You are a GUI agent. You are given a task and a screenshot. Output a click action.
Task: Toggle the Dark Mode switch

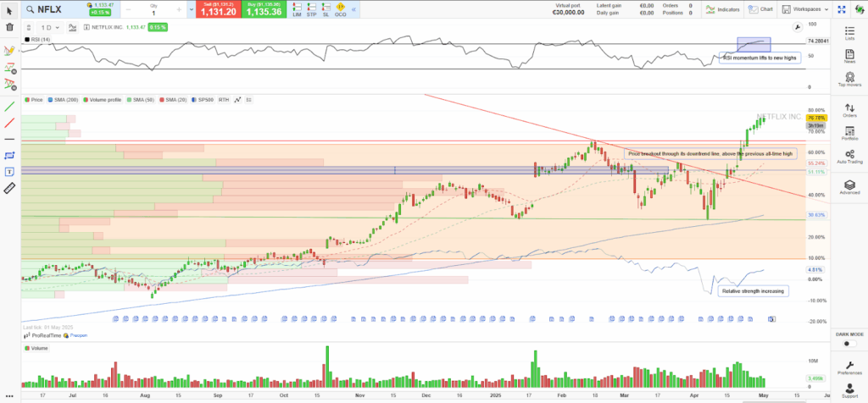(849, 345)
